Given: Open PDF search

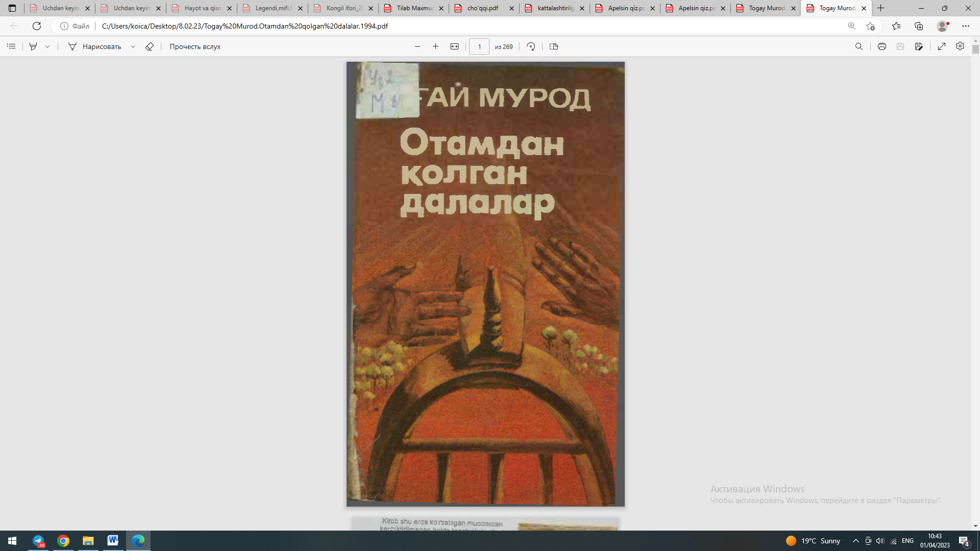Looking at the screenshot, I should coord(859,46).
